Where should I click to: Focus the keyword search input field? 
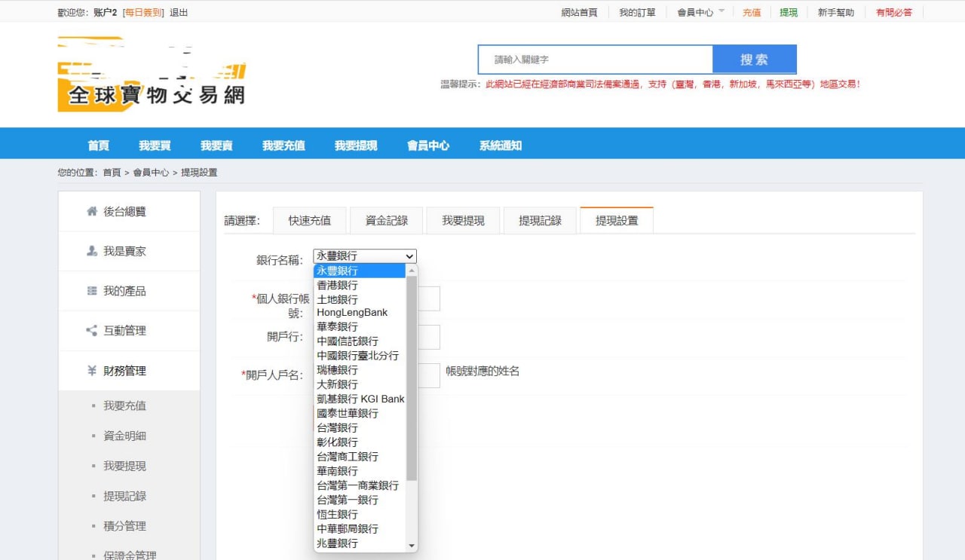click(595, 60)
